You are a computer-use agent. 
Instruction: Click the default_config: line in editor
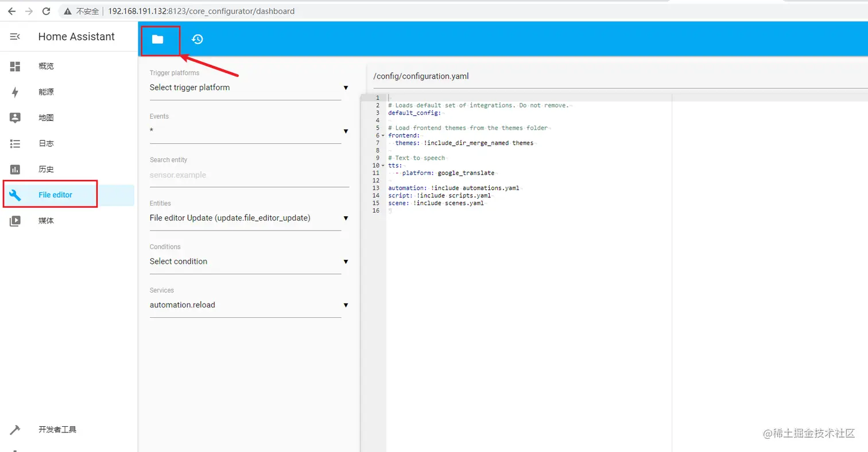(x=414, y=113)
